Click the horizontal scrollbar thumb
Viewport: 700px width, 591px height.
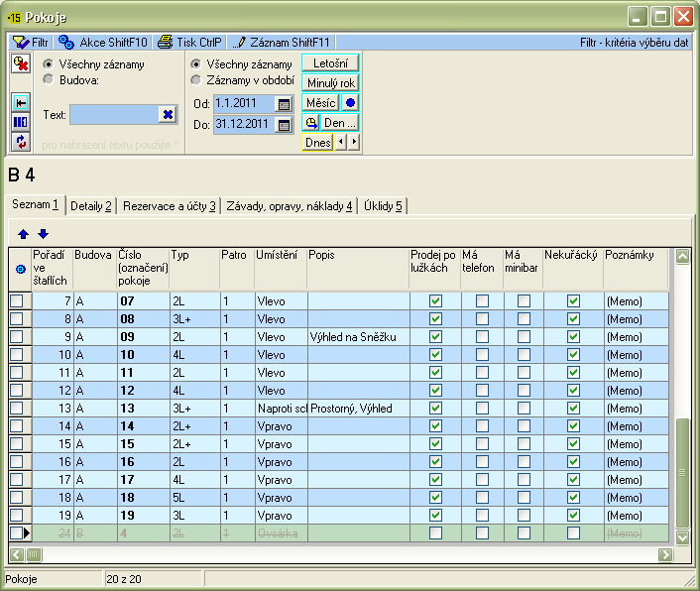coord(34,555)
